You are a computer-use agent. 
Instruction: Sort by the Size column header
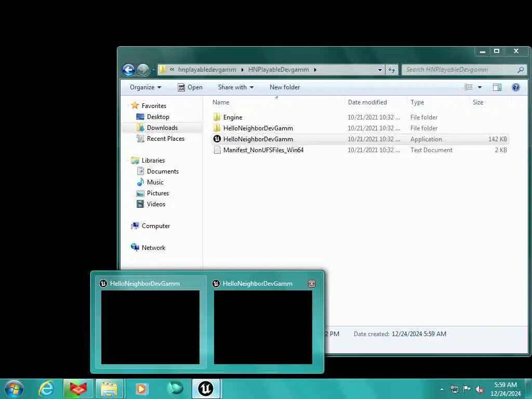point(478,102)
